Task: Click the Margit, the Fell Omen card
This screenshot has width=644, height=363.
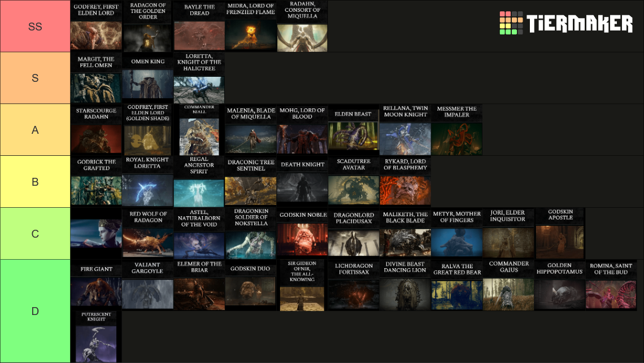Action: point(96,78)
